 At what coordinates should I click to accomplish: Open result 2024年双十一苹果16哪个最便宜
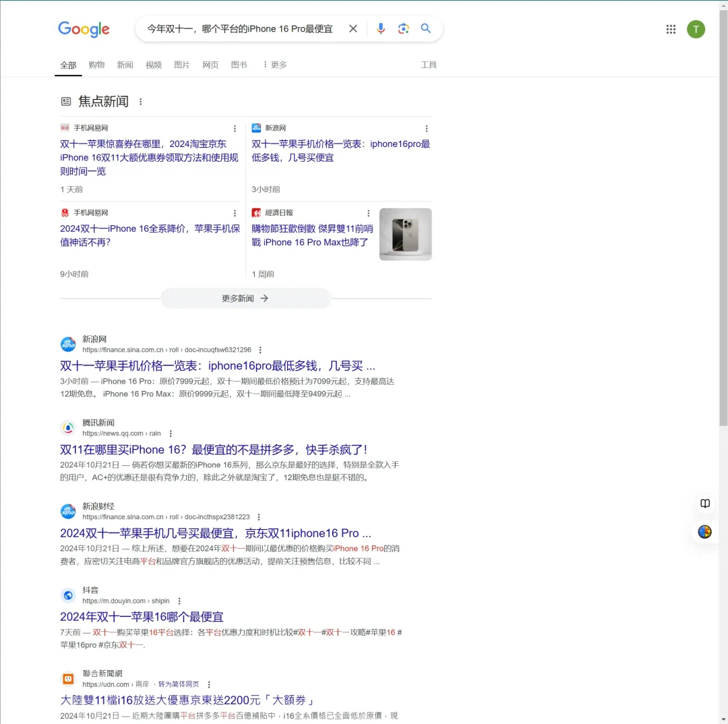tap(142, 617)
